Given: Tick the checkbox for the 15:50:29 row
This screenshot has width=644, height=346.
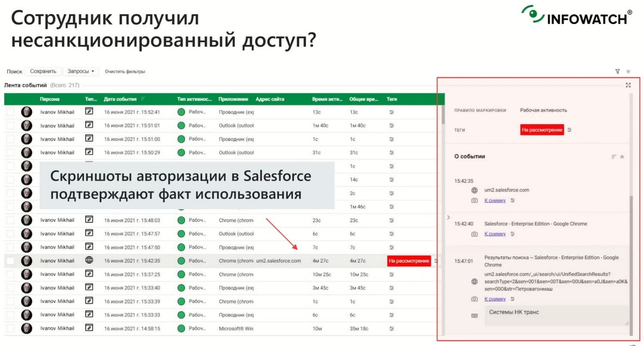Looking at the screenshot, I should pos(10,152).
